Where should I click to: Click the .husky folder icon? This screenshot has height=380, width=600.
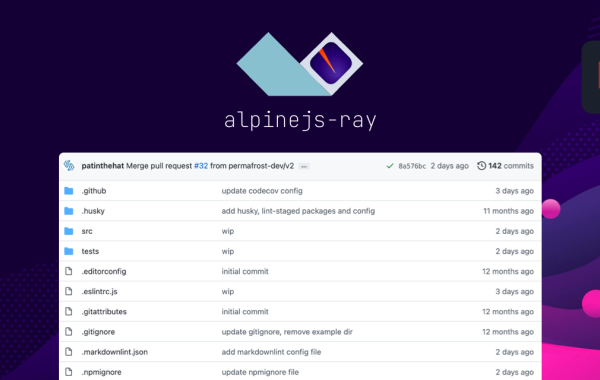click(69, 211)
